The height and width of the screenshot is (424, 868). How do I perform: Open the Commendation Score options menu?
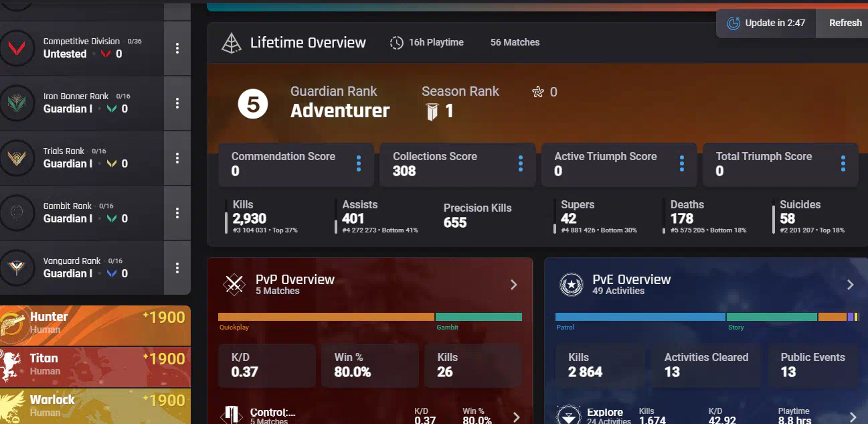click(359, 163)
